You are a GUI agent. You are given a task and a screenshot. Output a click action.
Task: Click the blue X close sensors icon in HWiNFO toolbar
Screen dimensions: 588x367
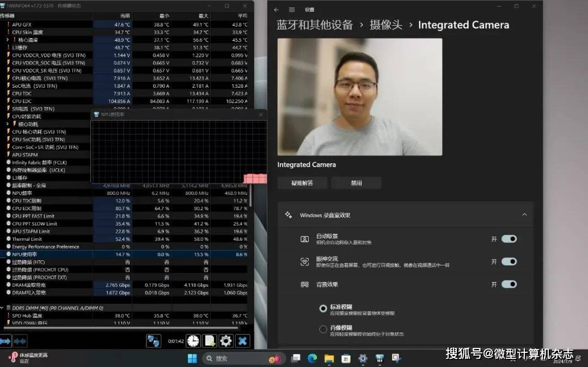coord(243,341)
